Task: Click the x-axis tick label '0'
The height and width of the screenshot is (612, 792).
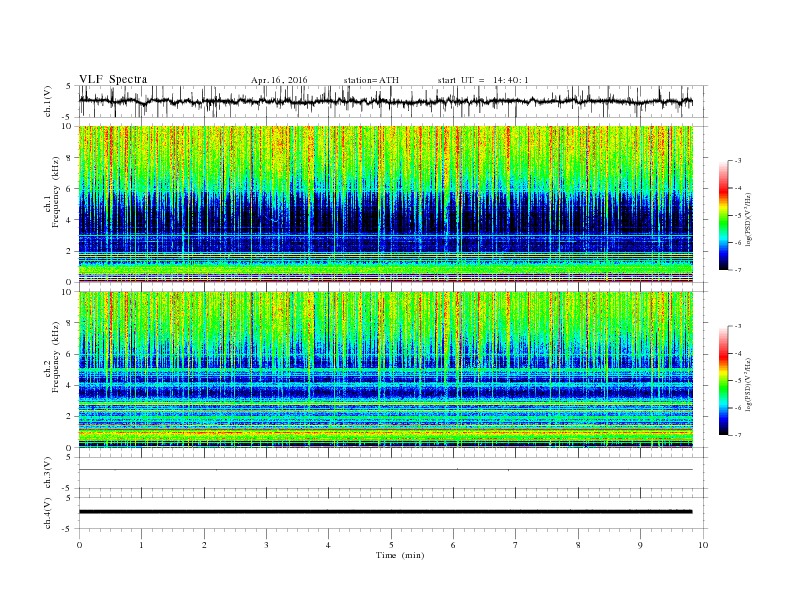Action: tap(79, 545)
